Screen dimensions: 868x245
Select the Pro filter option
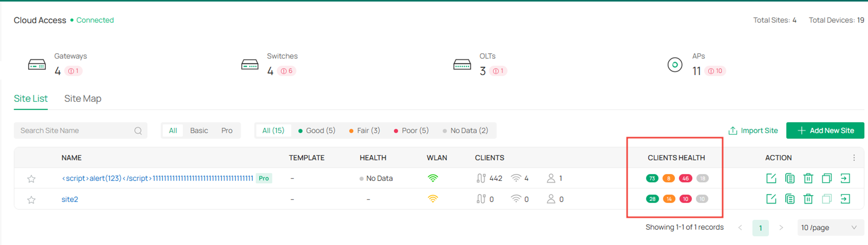pos(226,131)
